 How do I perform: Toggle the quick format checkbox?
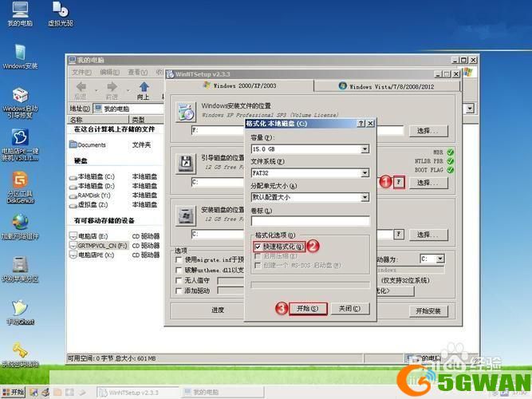(258, 247)
